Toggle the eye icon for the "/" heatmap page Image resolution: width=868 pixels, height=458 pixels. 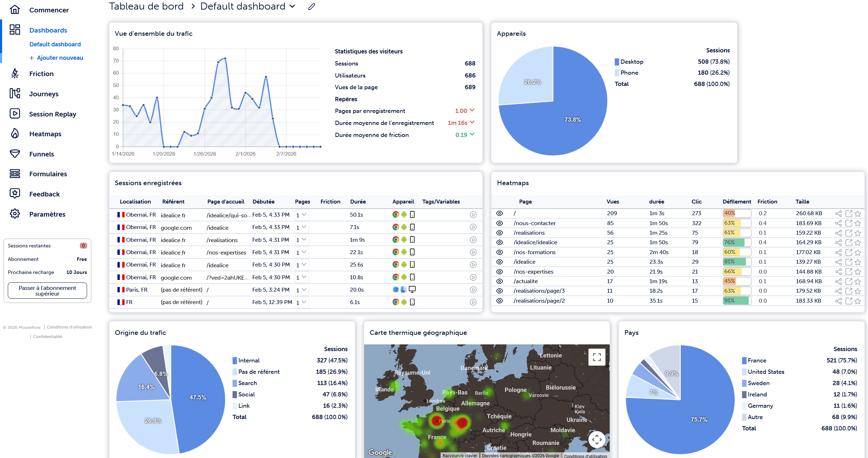coord(500,213)
